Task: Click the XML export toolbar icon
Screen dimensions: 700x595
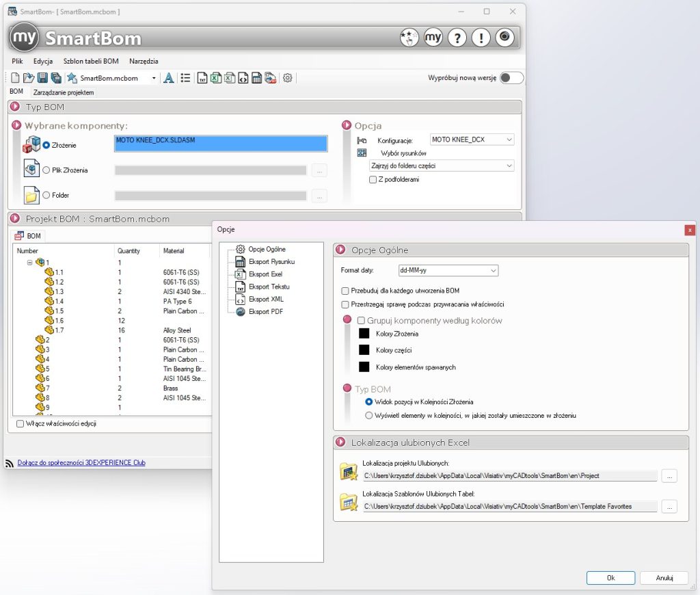Action: click(x=243, y=78)
